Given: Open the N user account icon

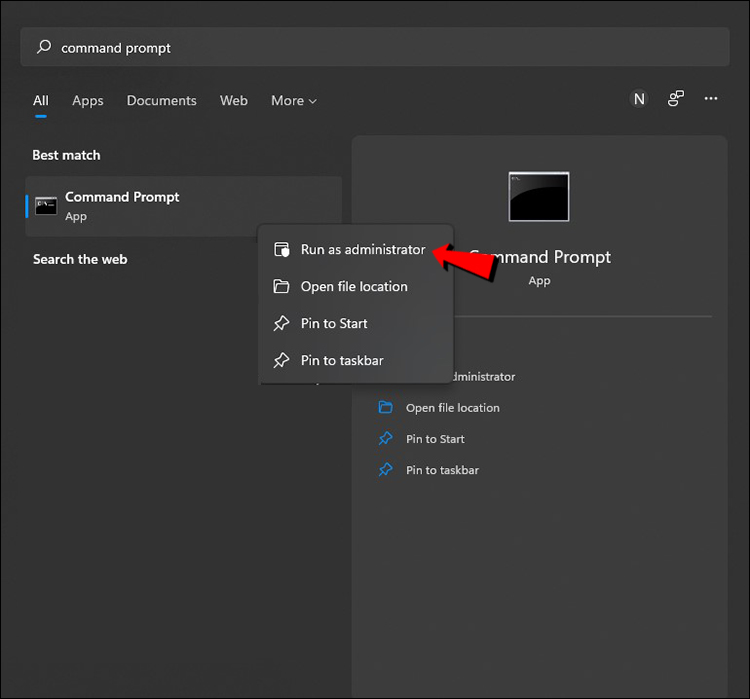Looking at the screenshot, I should (x=639, y=99).
